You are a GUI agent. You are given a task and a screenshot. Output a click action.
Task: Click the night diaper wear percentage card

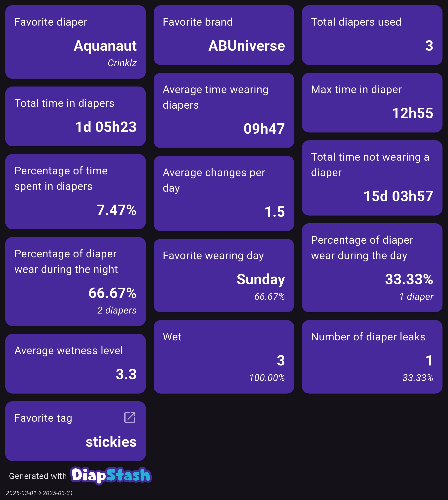(x=75, y=281)
